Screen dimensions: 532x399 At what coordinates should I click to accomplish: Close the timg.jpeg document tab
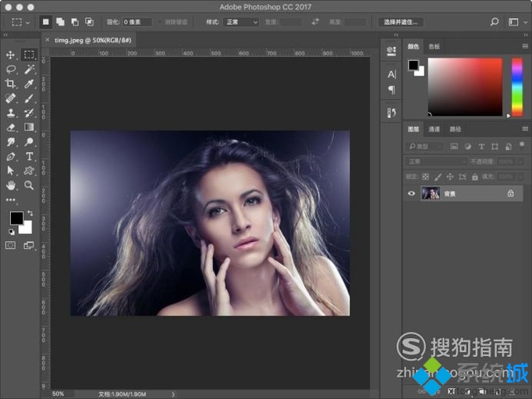47,40
